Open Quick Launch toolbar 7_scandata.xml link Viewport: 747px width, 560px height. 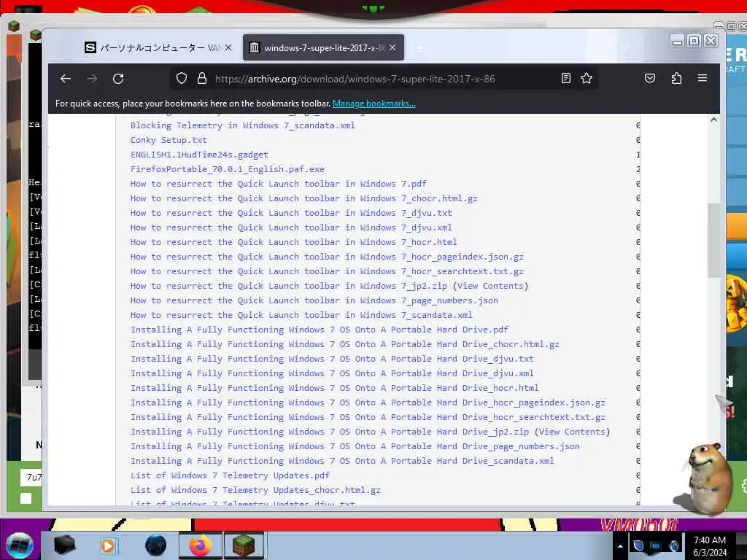tap(301, 315)
